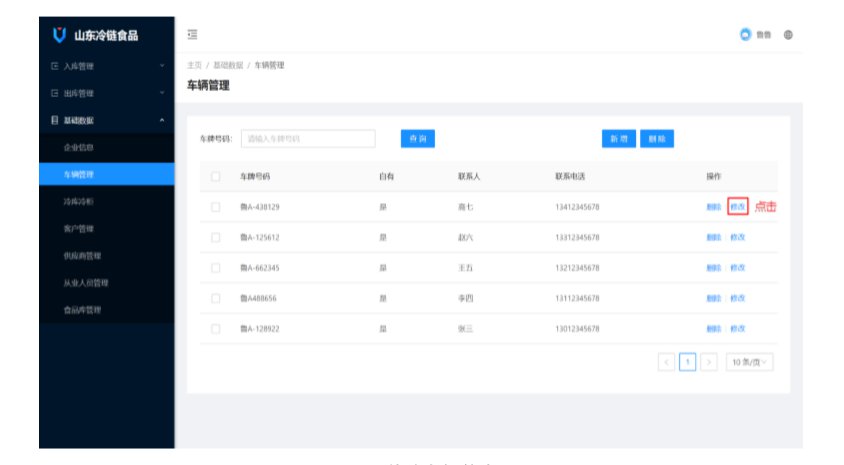Screen dimensions: 844x465
Task: Click the globe language icon
Action: tap(788, 35)
